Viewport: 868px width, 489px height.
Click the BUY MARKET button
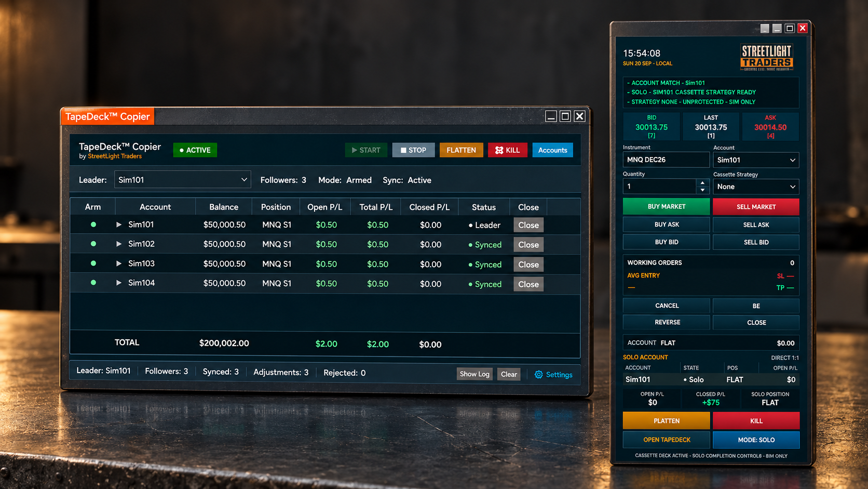click(x=666, y=206)
